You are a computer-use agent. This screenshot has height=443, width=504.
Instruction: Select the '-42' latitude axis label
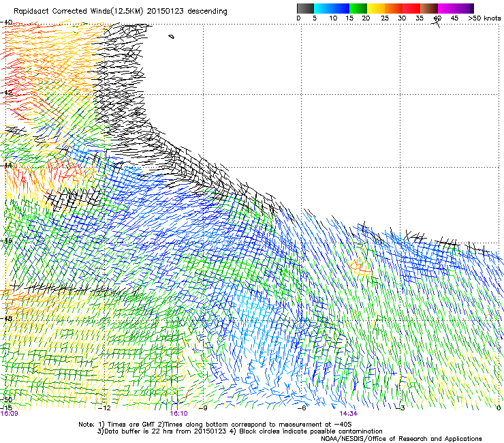[x=6, y=93]
